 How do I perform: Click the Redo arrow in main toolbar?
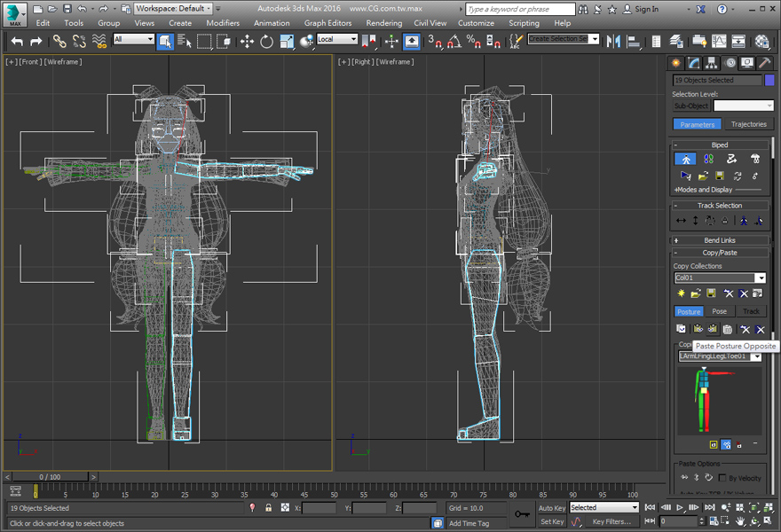pos(35,42)
